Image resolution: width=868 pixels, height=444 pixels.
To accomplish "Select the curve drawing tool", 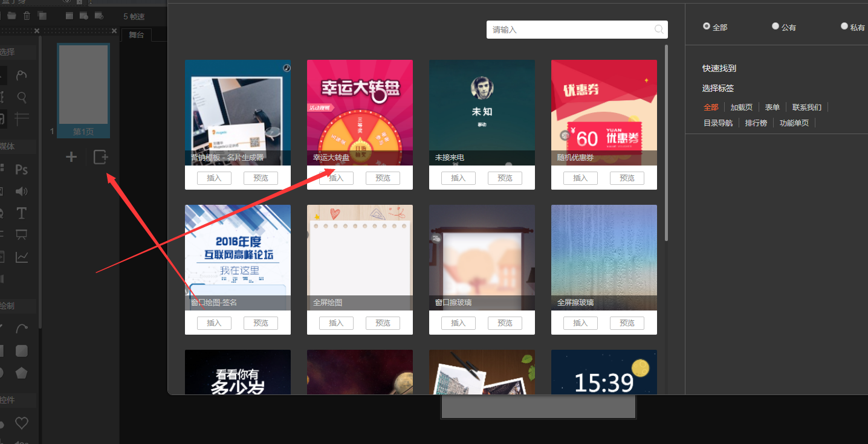I will click(22, 329).
